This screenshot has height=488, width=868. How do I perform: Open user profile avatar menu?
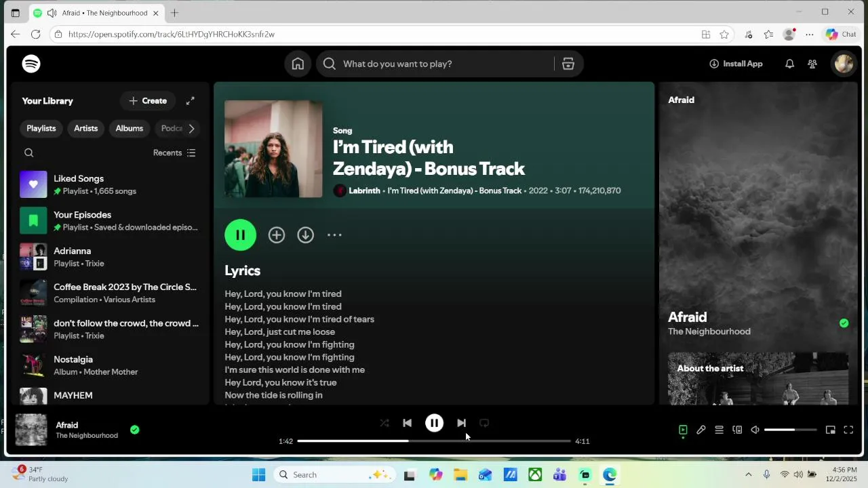coord(844,64)
